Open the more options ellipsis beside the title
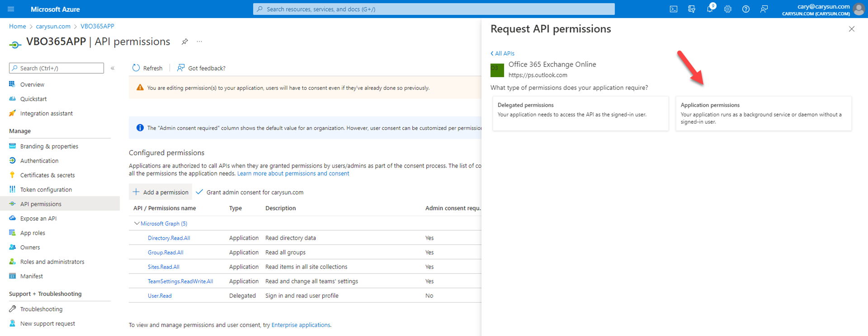 click(x=199, y=42)
